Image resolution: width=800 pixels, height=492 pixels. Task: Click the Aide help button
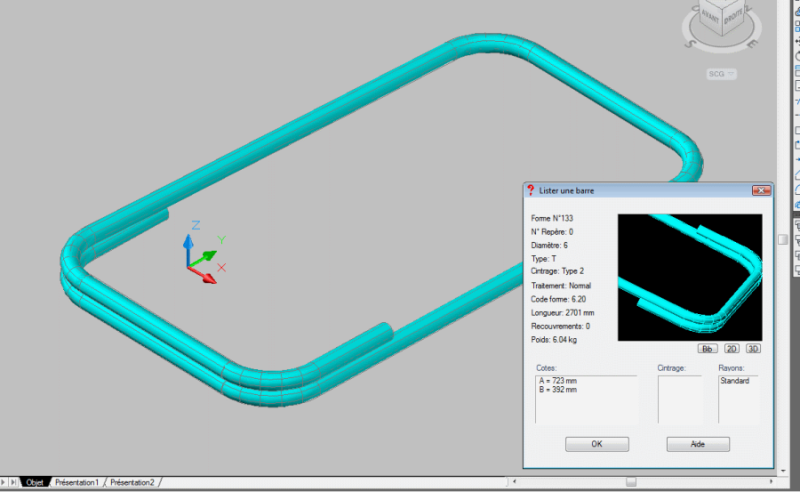(x=698, y=444)
